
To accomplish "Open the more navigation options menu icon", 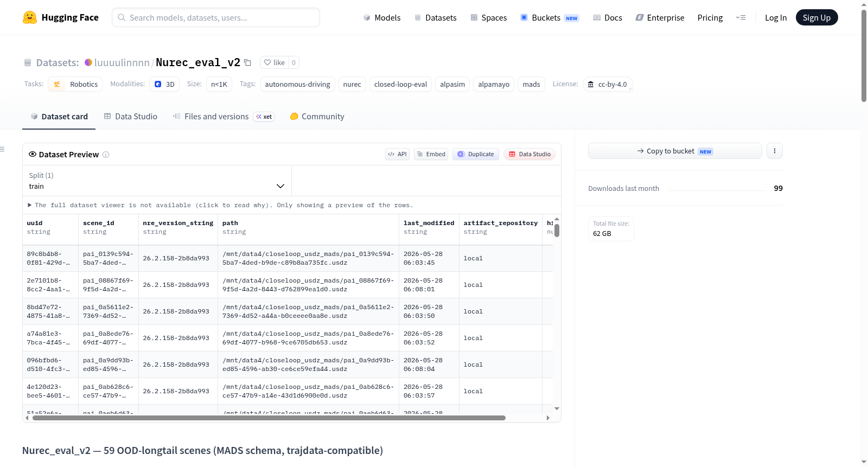I will pos(741,17).
